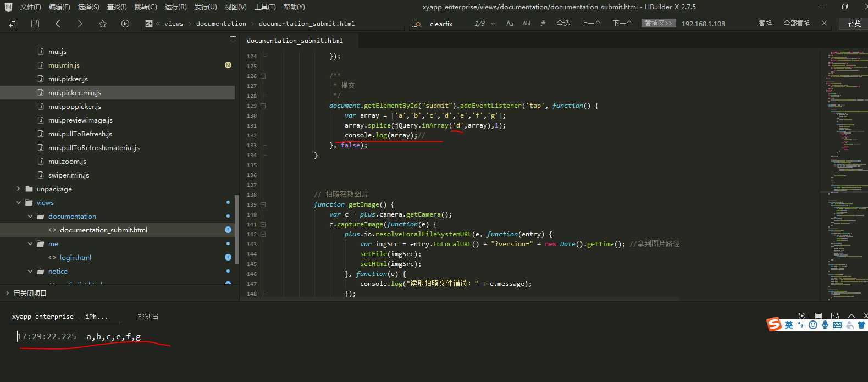This screenshot has height=382, width=868.
Task: Click the hamburger menu icon above file tree
Action: click(233, 38)
